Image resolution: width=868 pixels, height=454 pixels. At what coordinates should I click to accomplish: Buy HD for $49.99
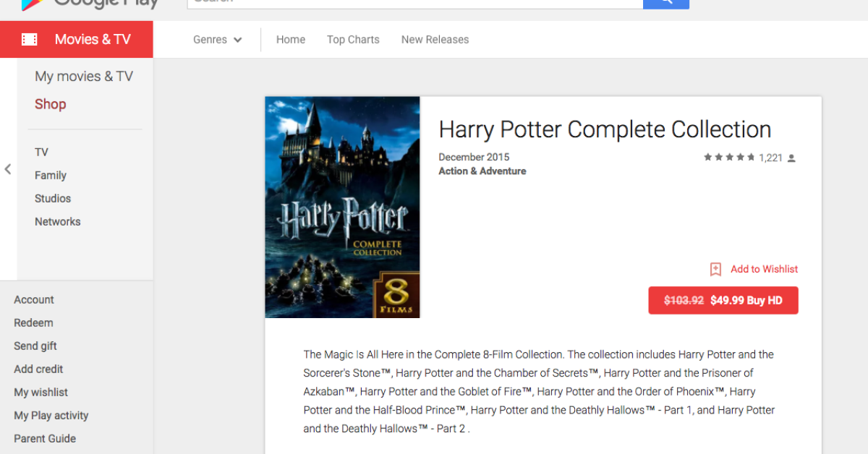(723, 301)
